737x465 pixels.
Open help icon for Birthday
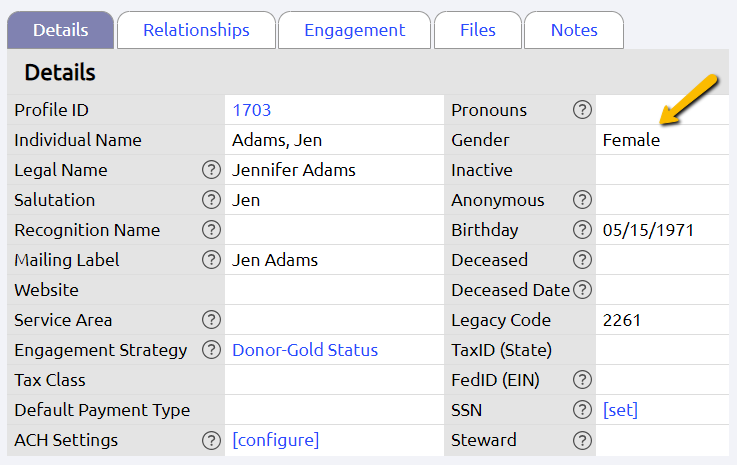(582, 230)
